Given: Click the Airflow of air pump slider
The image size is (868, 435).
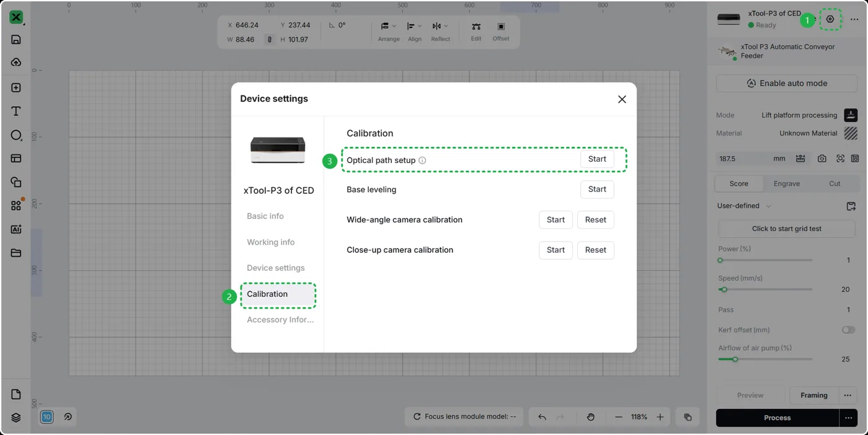Looking at the screenshot, I should click(765, 359).
